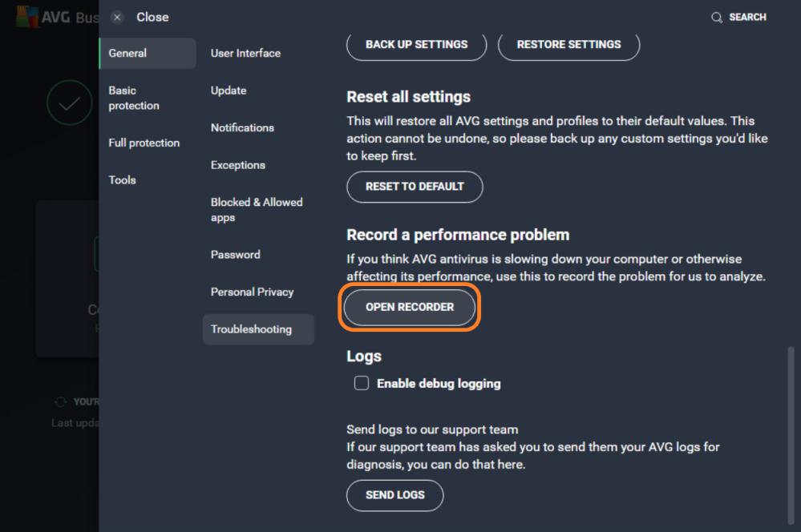The image size is (801, 532).
Task: Open Personal Privacy settings
Action: click(252, 292)
